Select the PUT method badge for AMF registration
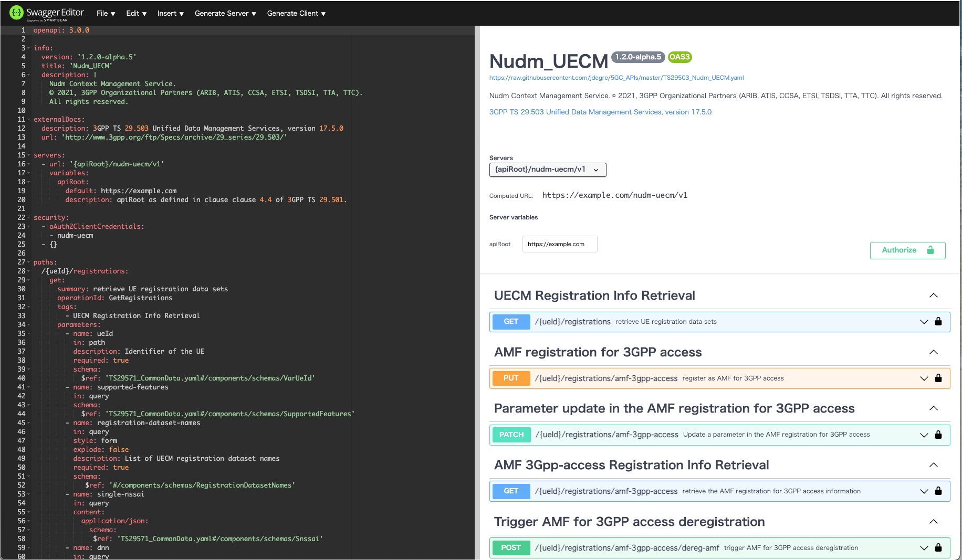962x560 pixels. [x=511, y=378]
